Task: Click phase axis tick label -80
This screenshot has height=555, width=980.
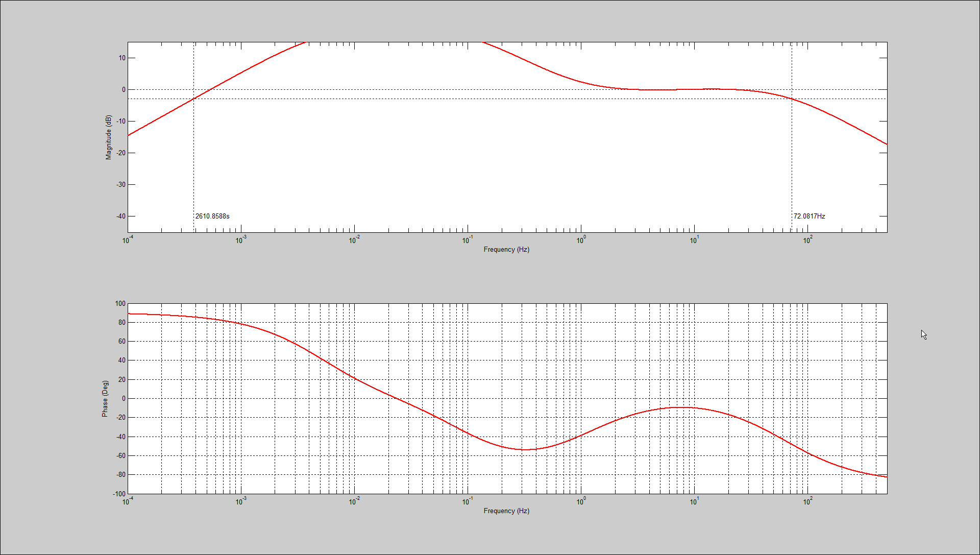Action: click(121, 475)
